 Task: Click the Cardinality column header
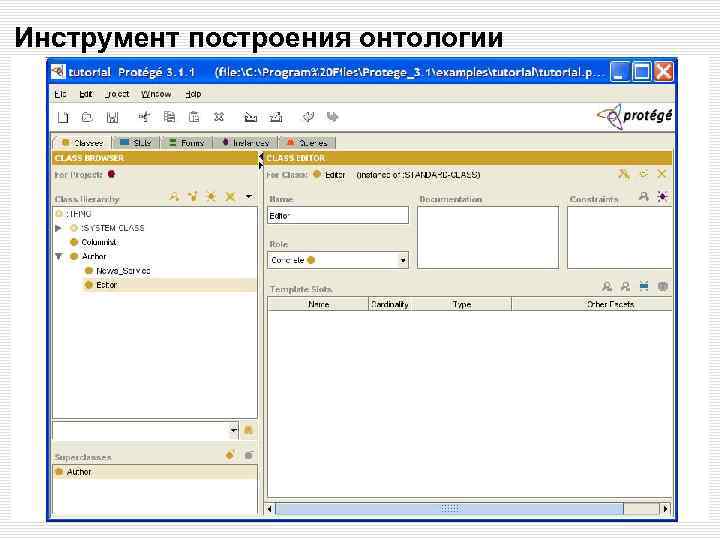tap(389, 304)
